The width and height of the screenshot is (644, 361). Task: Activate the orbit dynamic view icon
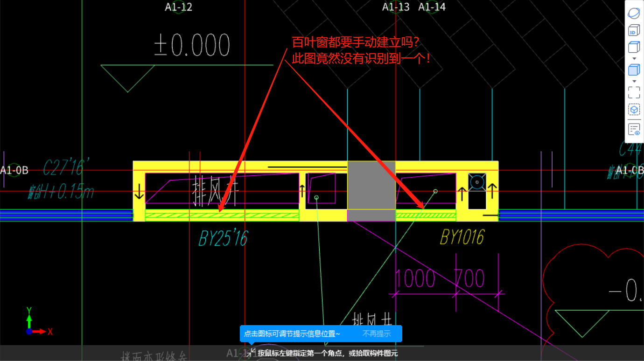(634, 14)
